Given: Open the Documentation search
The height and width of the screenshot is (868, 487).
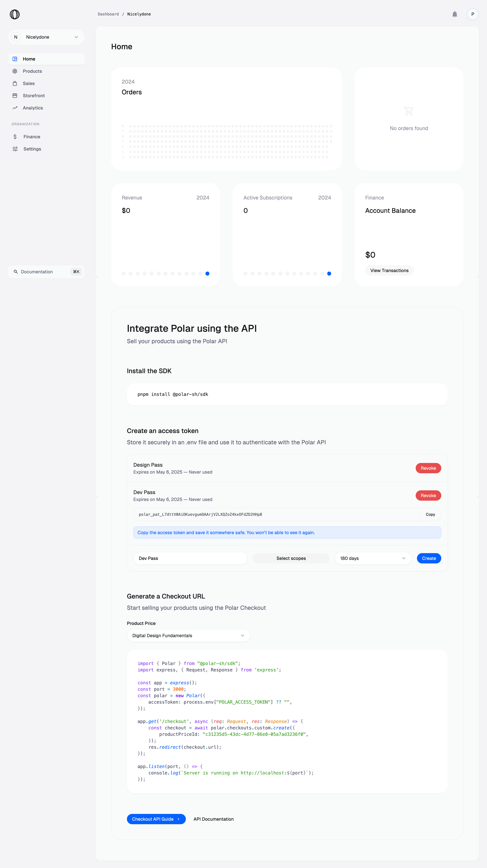Looking at the screenshot, I should point(46,272).
